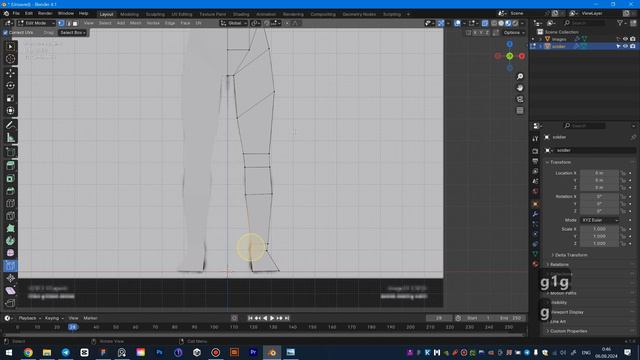Open the Playback menu in timeline
Screen dimensions: 640x360
29,318
